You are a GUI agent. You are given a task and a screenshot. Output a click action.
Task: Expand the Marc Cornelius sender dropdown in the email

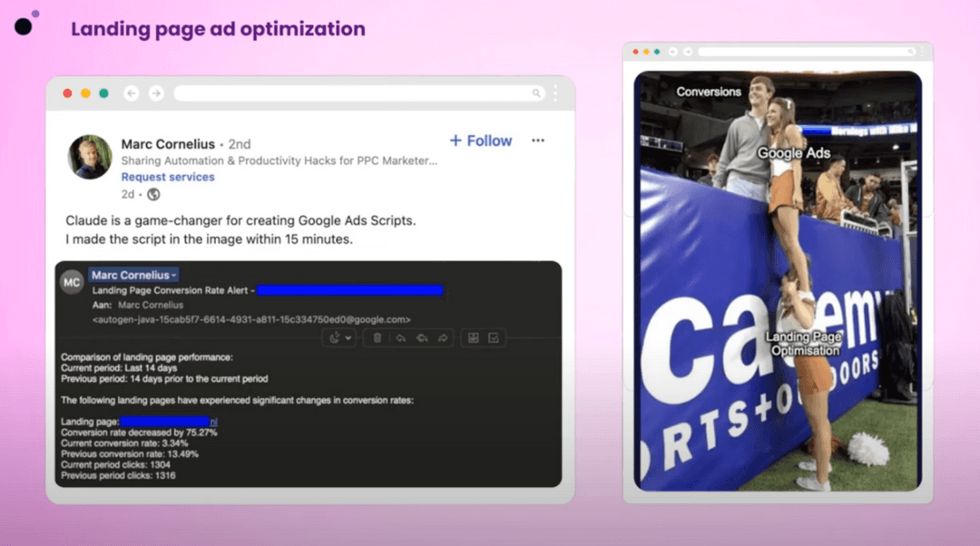(133, 275)
